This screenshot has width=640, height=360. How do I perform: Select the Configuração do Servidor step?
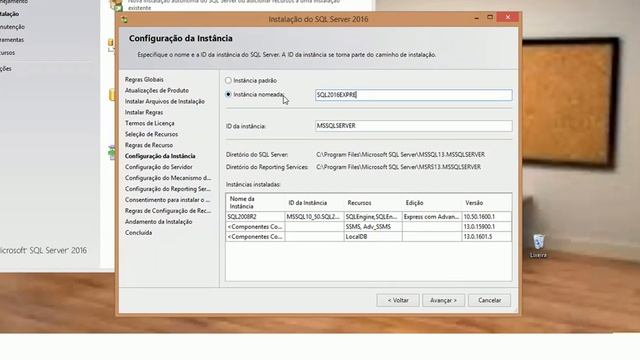tap(159, 167)
